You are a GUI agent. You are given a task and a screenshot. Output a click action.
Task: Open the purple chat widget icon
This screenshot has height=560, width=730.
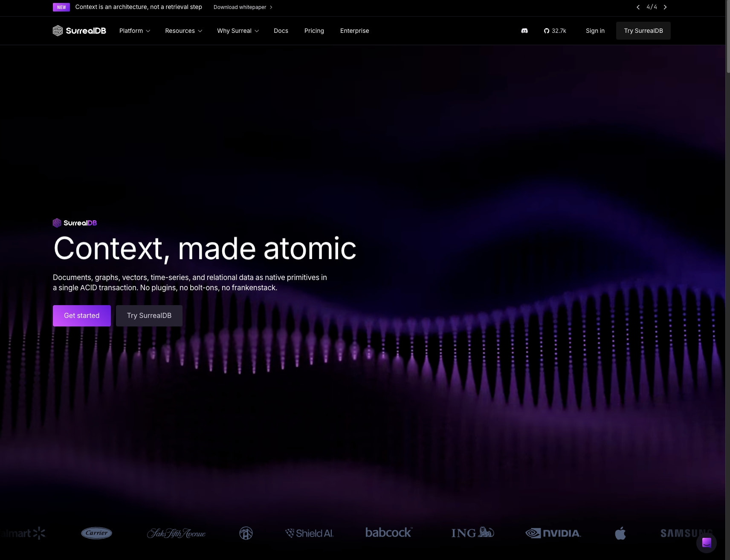click(x=707, y=543)
